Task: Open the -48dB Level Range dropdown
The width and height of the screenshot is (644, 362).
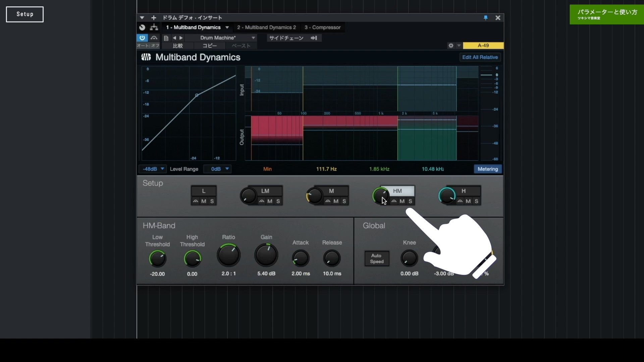Action: click(153, 169)
